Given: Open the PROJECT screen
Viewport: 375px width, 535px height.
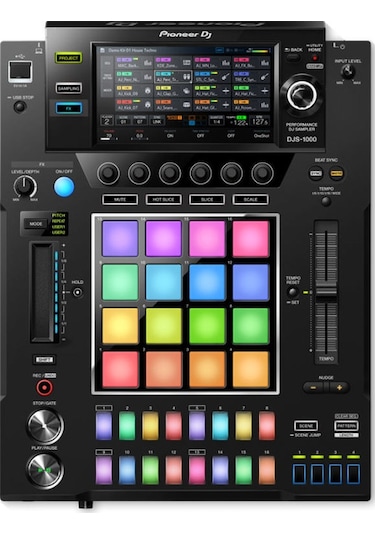Looking at the screenshot, I should coord(69,58).
